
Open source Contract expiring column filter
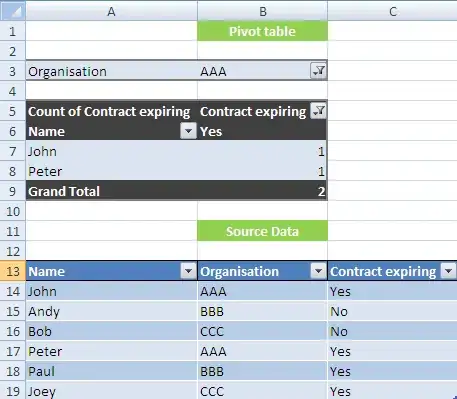click(448, 271)
